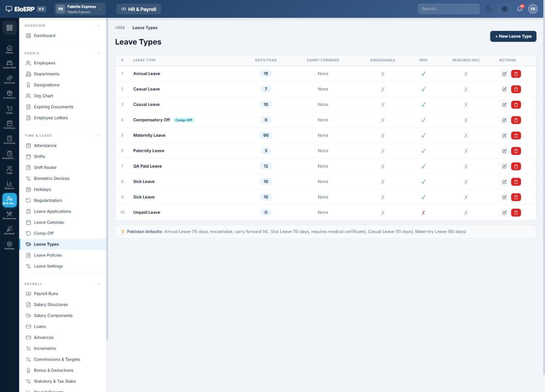Edit the Annual Leave row
Image resolution: width=545 pixels, height=392 pixels.
[504, 74]
